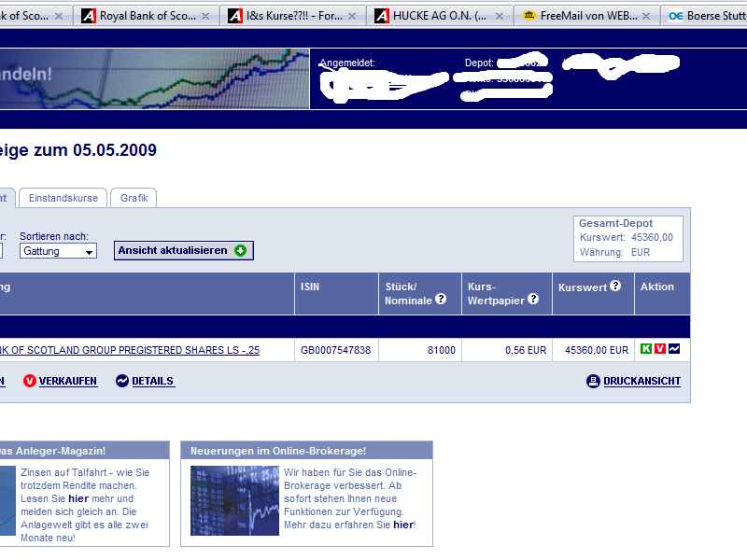Switch to the Grafik tab

pos(134,198)
